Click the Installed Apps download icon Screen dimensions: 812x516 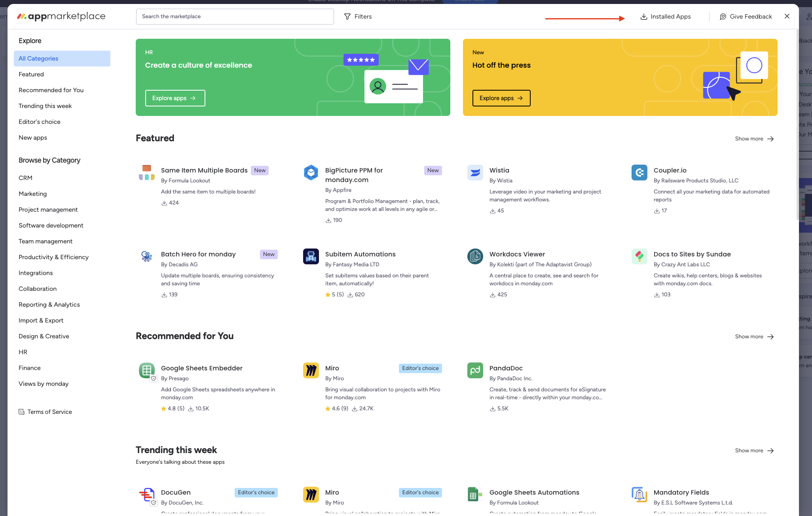(x=644, y=17)
